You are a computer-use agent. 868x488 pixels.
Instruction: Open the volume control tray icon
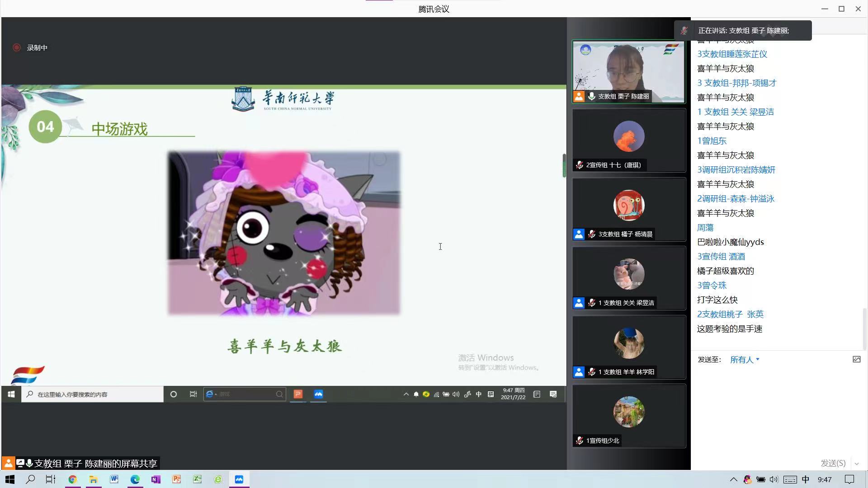[774, 479]
